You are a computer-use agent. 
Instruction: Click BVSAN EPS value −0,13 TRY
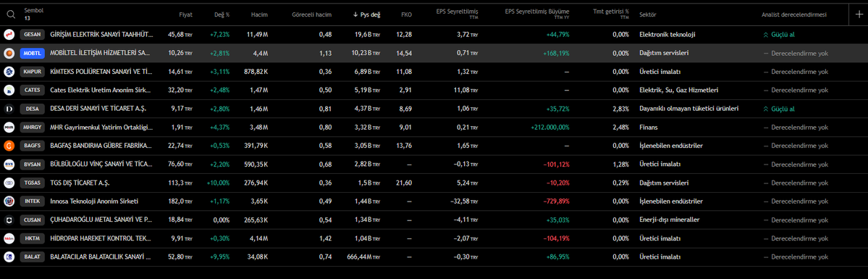[x=465, y=165]
